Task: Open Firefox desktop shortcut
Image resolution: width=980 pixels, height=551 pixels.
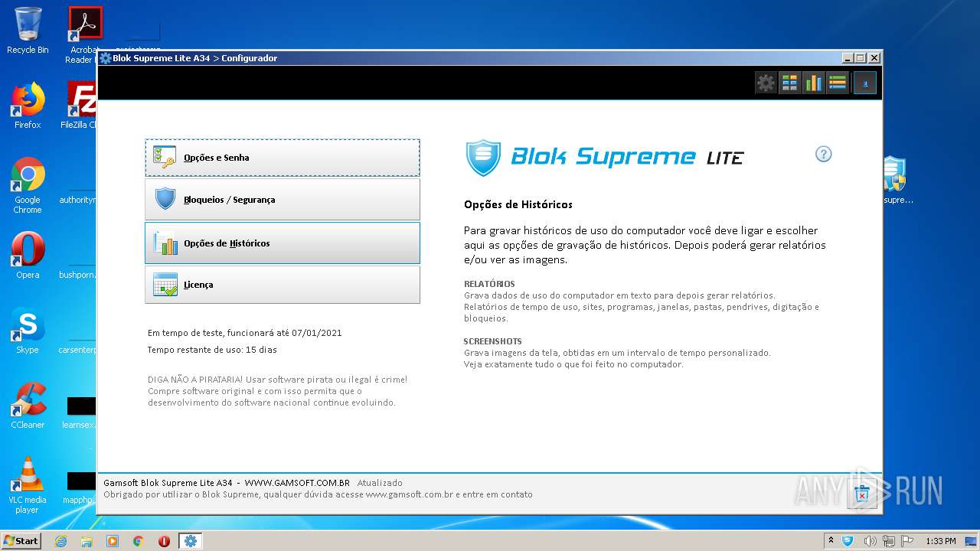Action: click(x=28, y=105)
